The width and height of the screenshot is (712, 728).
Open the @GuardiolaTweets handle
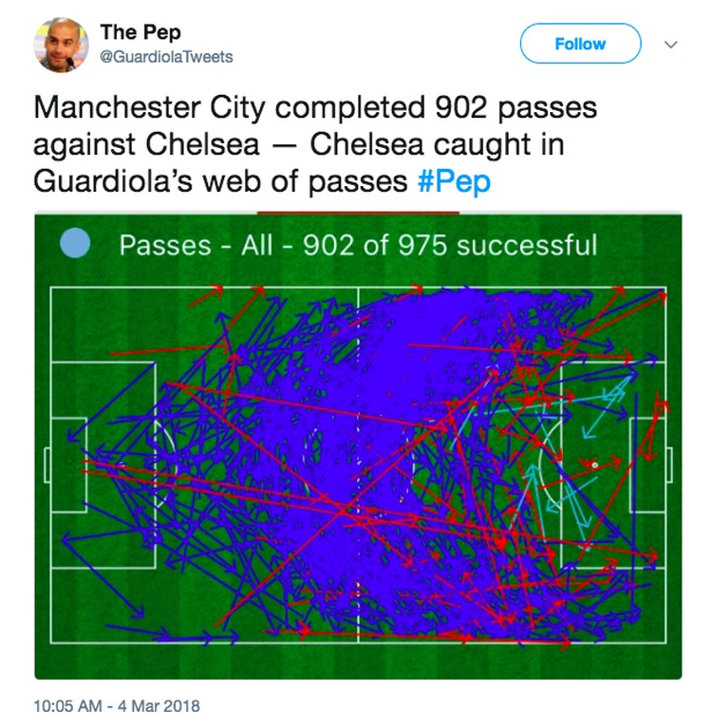click(x=166, y=57)
